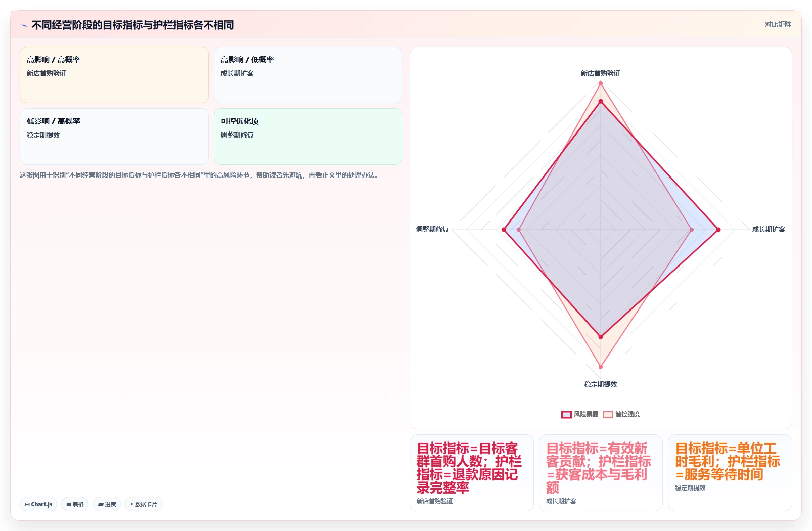Click the page title about 目标指标与护栏指标
This screenshot has width=812, height=531.
pos(132,25)
